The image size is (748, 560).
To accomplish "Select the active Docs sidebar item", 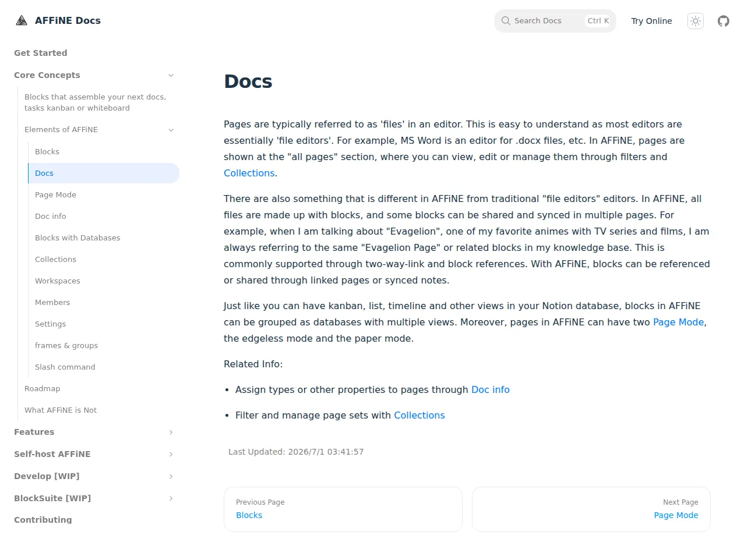I will (x=104, y=173).
